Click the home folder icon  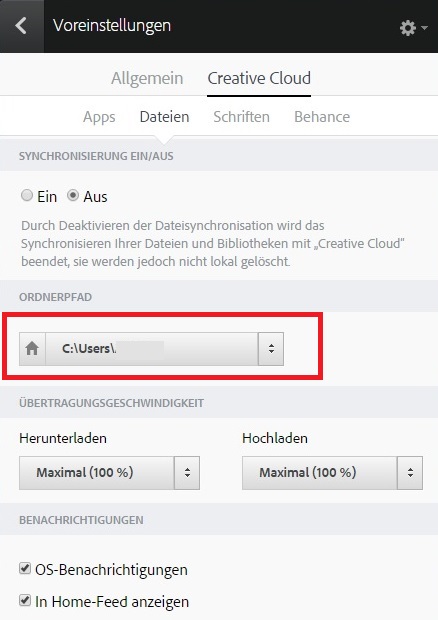(32, 349)
